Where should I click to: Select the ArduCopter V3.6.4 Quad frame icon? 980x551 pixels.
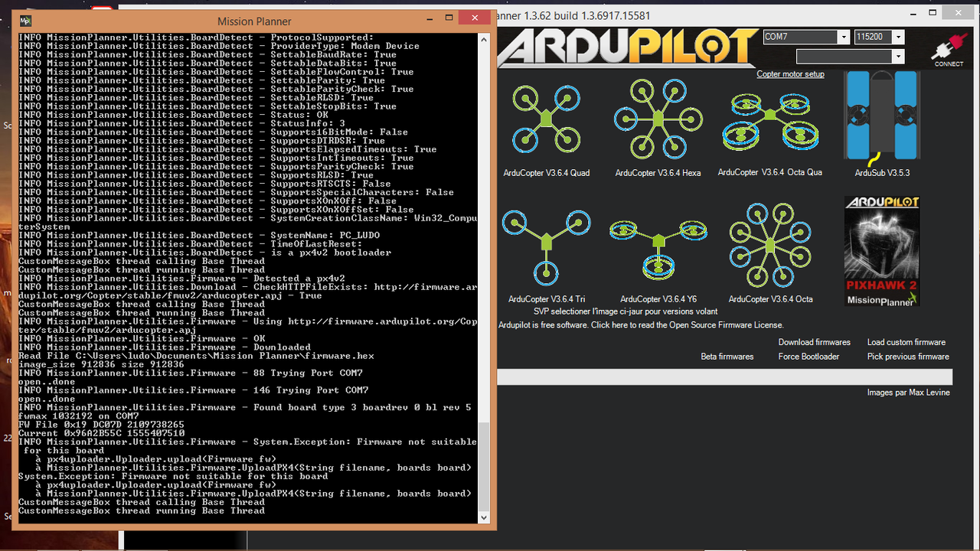pyautogui.click(x=546, y=118)
